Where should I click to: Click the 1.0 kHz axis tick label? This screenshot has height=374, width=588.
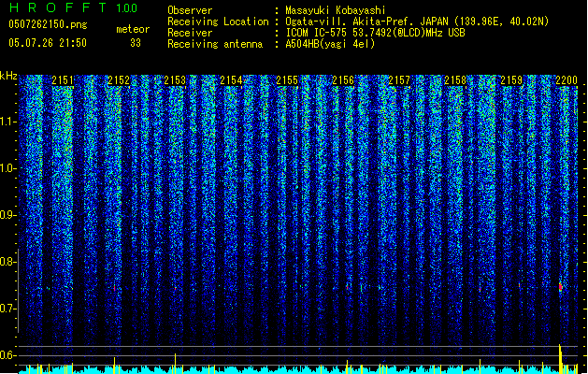point(8,168)
